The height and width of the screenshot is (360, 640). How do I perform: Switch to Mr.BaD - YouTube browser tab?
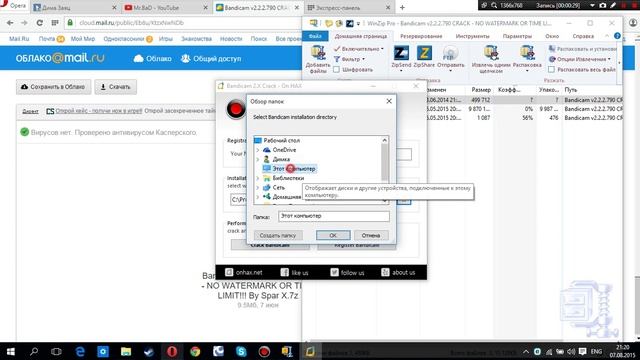156,8
